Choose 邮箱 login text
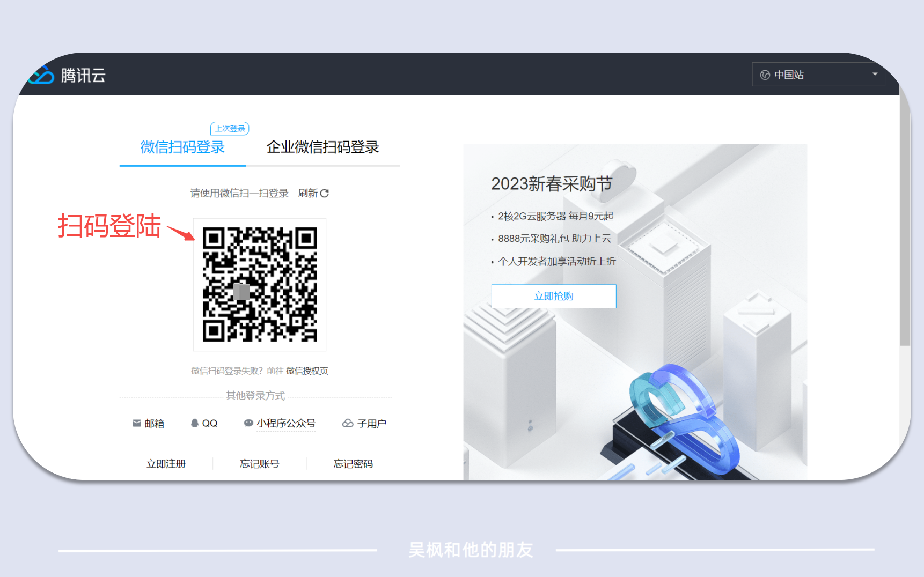 [x=155, y=424]
